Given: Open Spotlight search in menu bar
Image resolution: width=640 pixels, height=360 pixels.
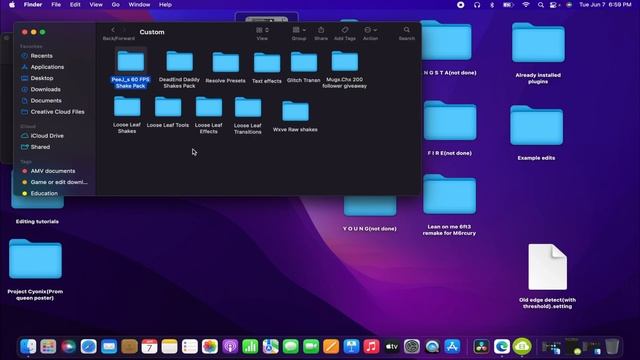Looking at the screenshot, I should pyautogui.click(x=540, y=5).
